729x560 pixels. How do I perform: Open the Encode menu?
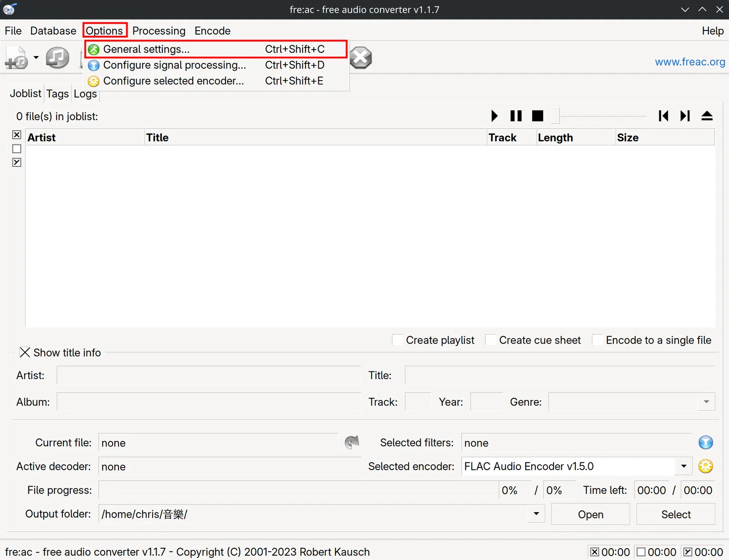tap(212, 31)
